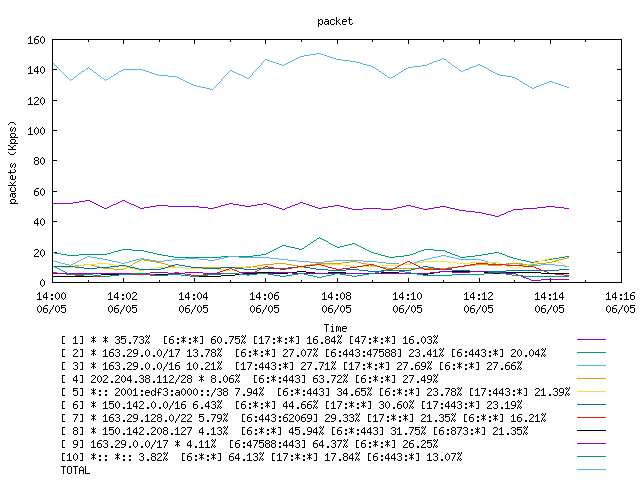Click legend entry [5] 2001:edf3:a000::/38
640x480 pixels.
(316, 392)
